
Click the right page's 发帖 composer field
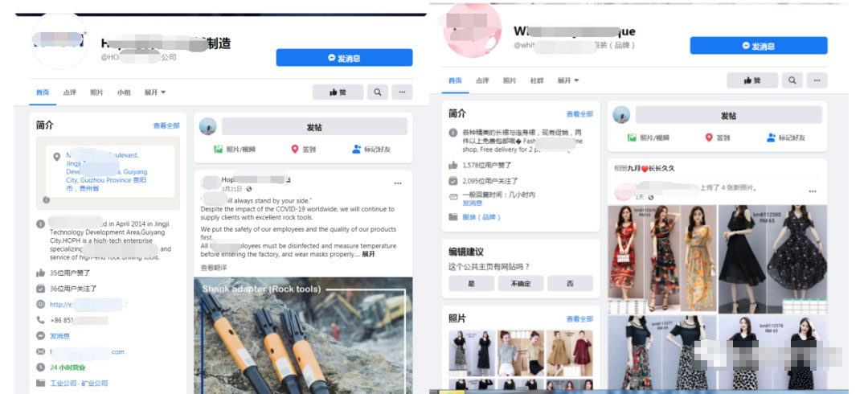728,115
